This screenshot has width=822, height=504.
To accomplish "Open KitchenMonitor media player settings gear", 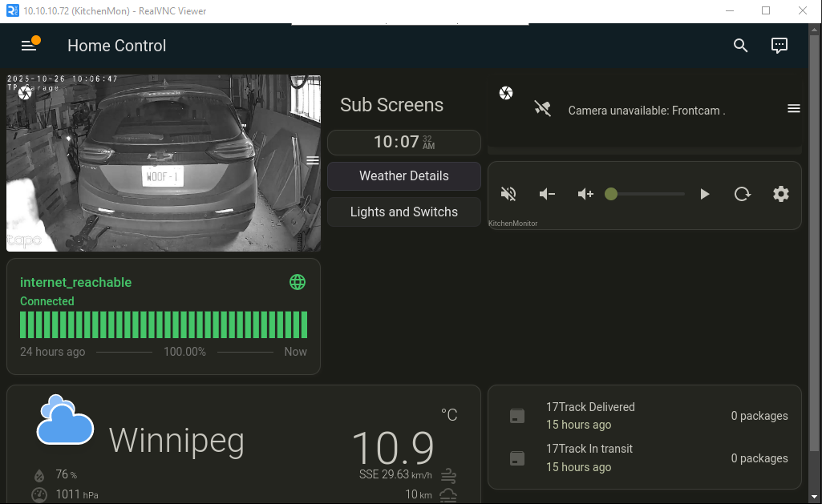I will tap(780, 194).
